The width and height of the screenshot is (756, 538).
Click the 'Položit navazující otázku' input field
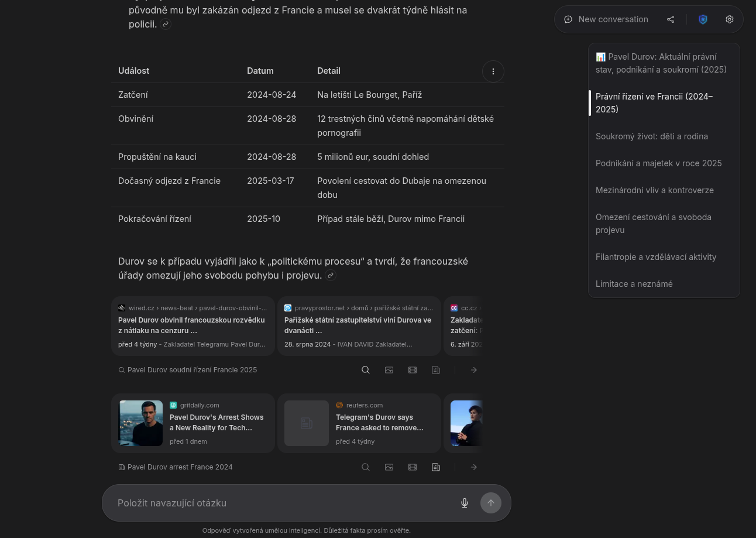(x=281, y=503)
